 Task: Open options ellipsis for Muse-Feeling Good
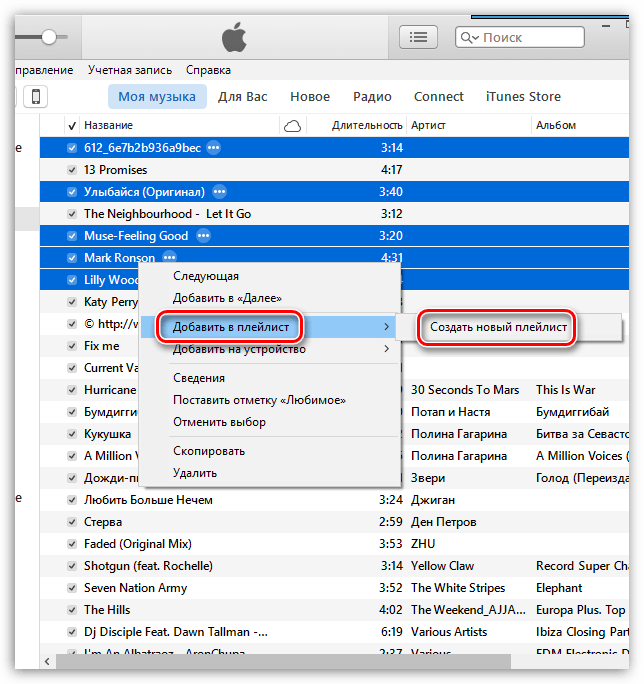tap(203, 236)
